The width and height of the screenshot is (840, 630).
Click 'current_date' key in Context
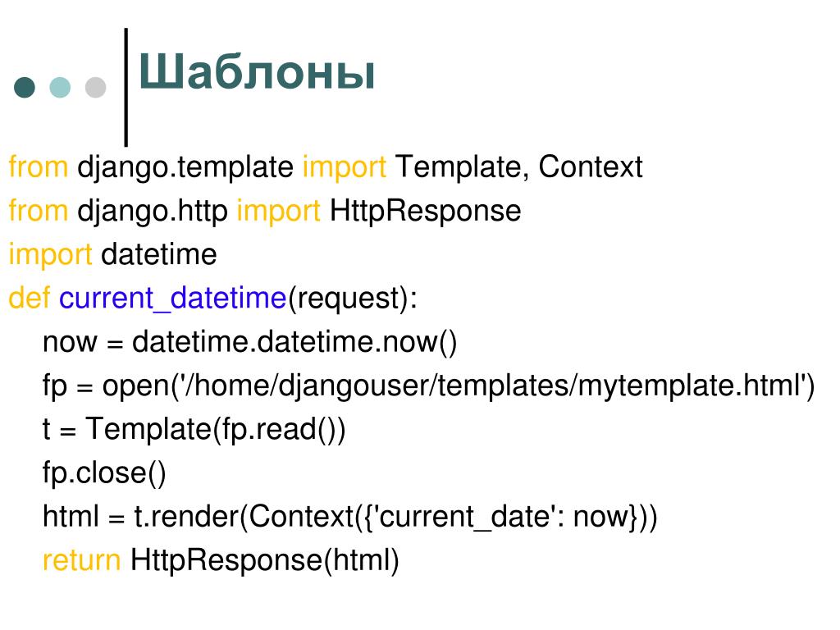(466, 518)
